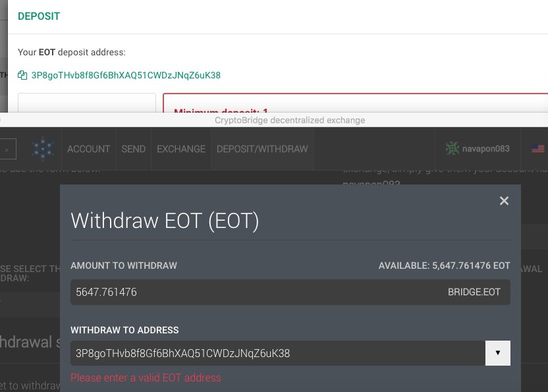Open the EXCHANGE menu item
548x392 pixels.
pos(181,149)
